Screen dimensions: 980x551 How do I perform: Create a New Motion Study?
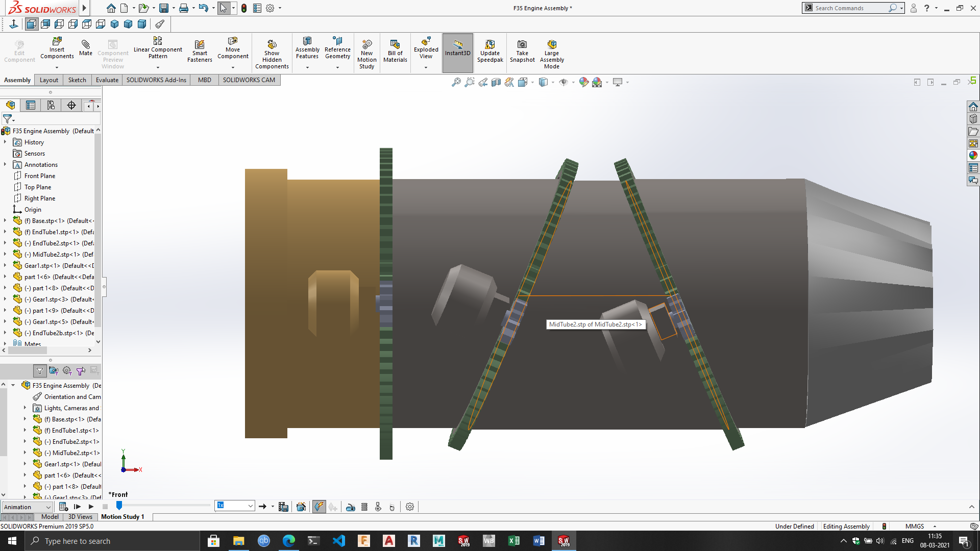(366, 54)
